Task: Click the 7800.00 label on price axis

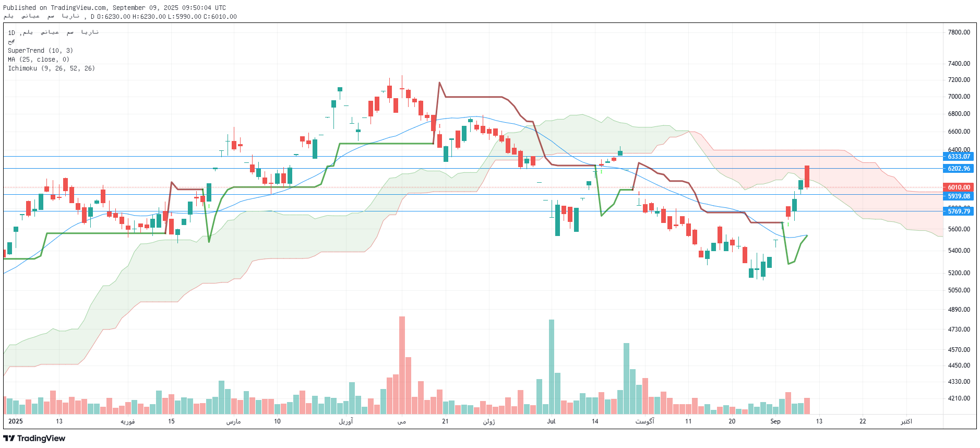Action: pyautogui.click(x=959, y=32)
